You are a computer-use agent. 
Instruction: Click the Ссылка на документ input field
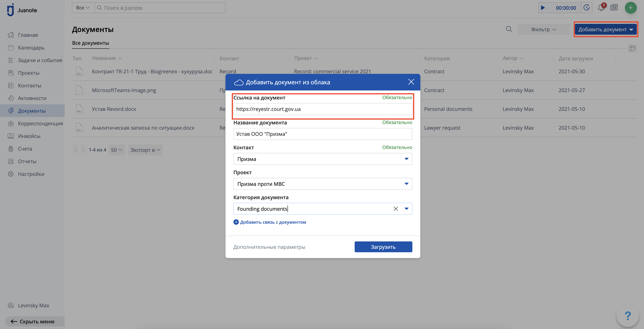coord(323,109)
